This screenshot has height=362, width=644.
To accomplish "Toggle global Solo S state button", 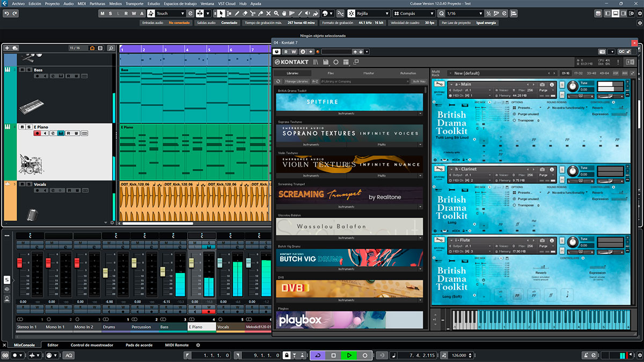I will click(111, 13).
